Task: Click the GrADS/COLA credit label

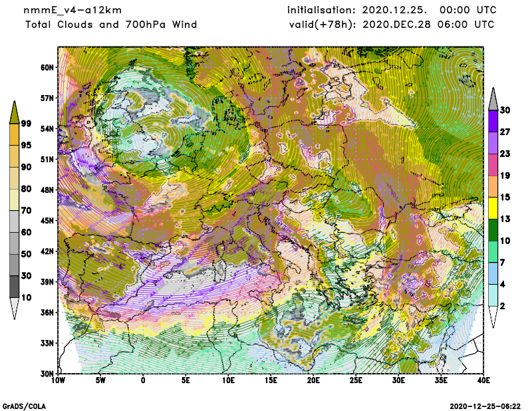Action: pos(25,405)
